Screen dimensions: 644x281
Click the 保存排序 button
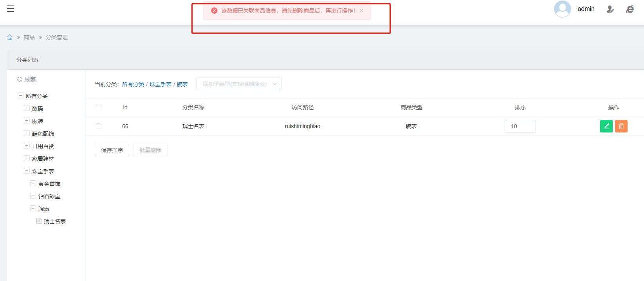[112, 150]
